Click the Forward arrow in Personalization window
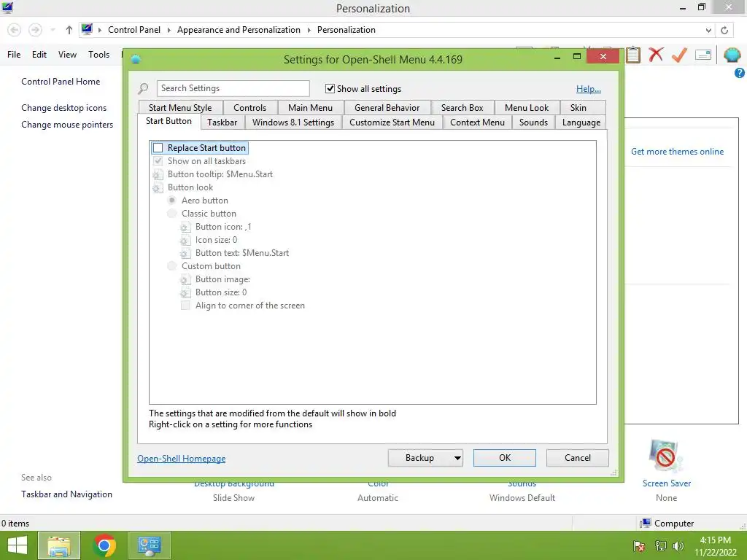The height and width of the screenshot is (560, 747). coord(35,30)
